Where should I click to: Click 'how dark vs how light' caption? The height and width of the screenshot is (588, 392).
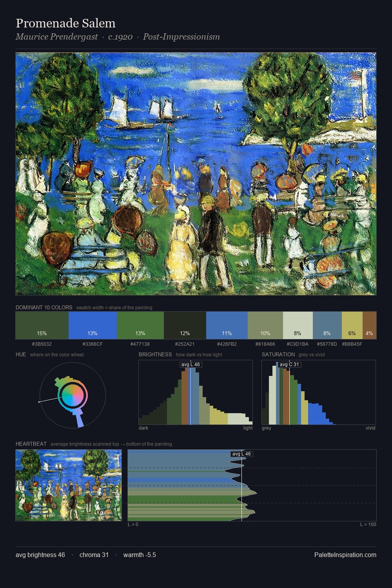(199, 355)
